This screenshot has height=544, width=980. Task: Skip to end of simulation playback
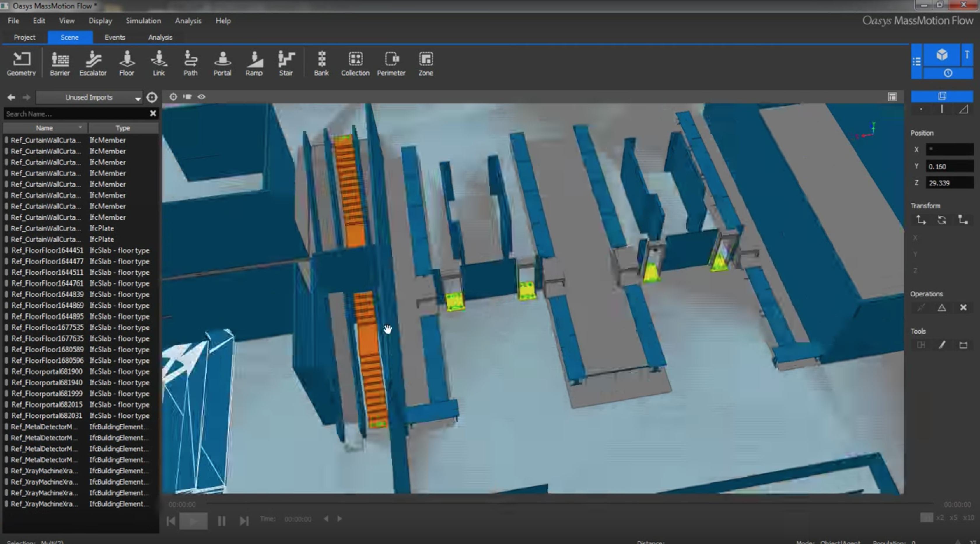coord(244,521)
